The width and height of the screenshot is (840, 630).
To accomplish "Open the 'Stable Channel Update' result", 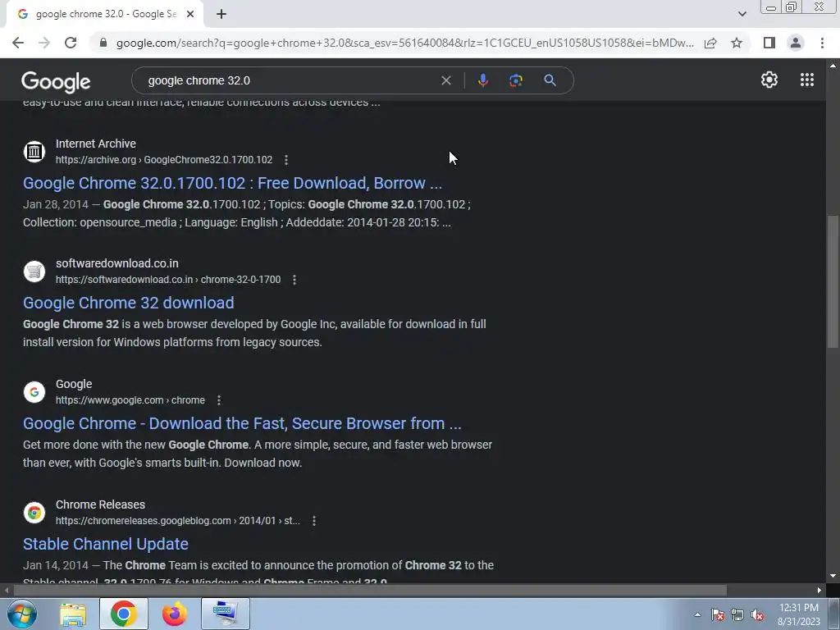I will (106, 544).
